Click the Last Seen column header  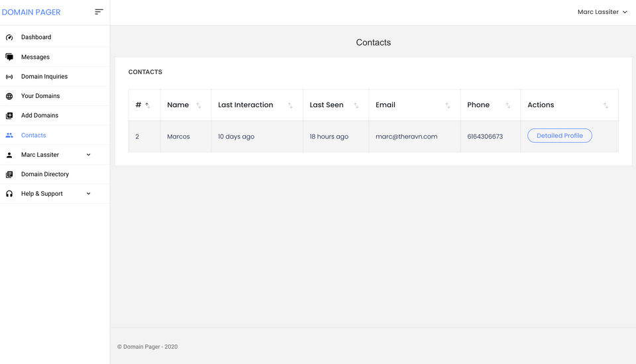pos(336,105)
